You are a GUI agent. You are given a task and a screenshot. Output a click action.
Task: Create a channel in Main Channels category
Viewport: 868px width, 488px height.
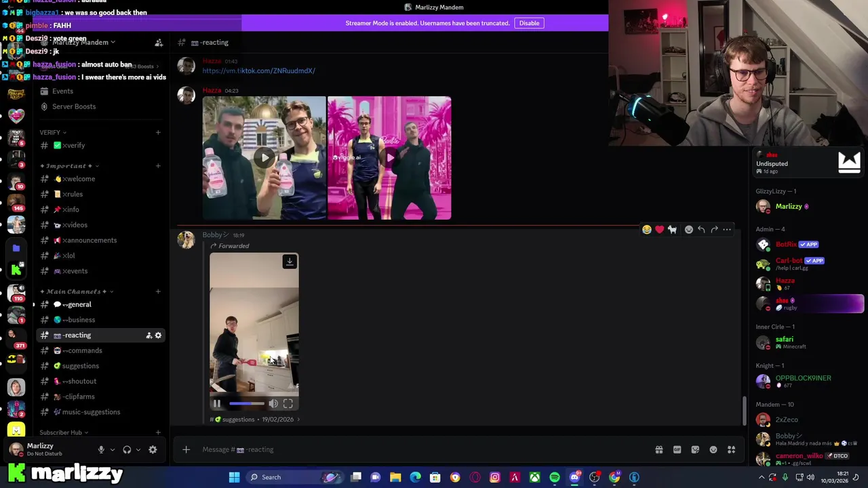(x=158, y=291)
